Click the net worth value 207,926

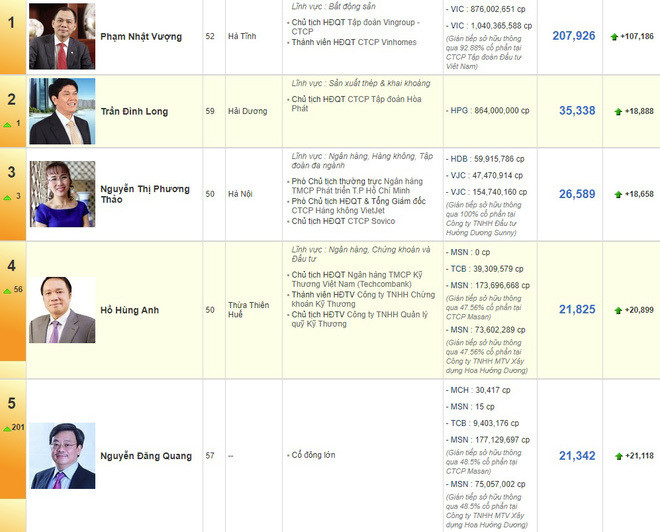pyautogui.click(x=573, y=36)
